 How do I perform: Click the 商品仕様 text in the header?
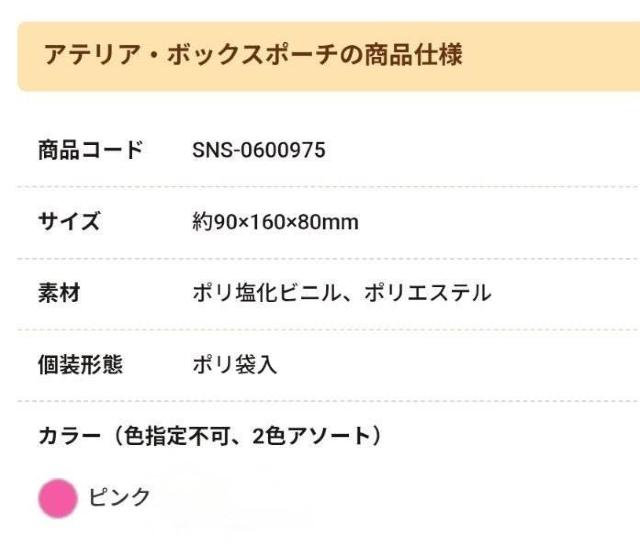click(405, 55)
